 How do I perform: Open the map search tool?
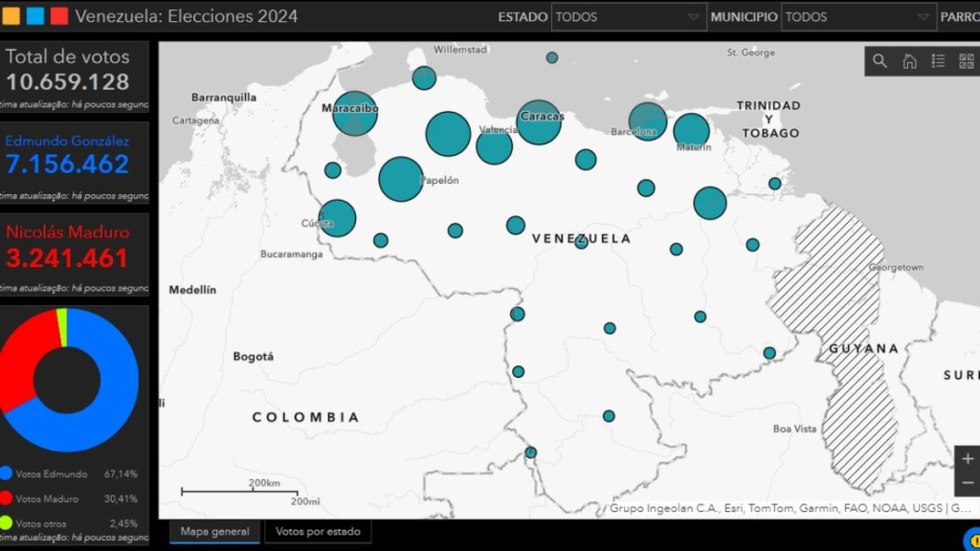point(880,61)
